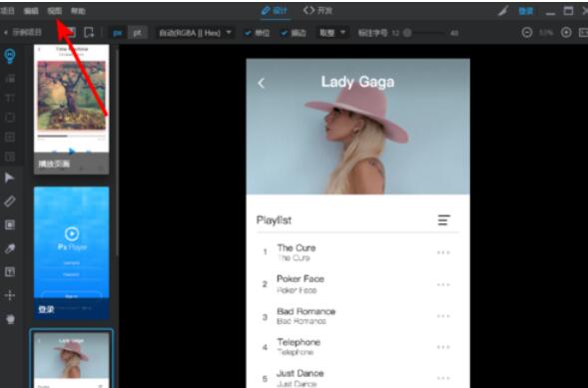588x388 pixels.
Task: Select the arrow selection tool in left toolbar
Action: [9, 178]
